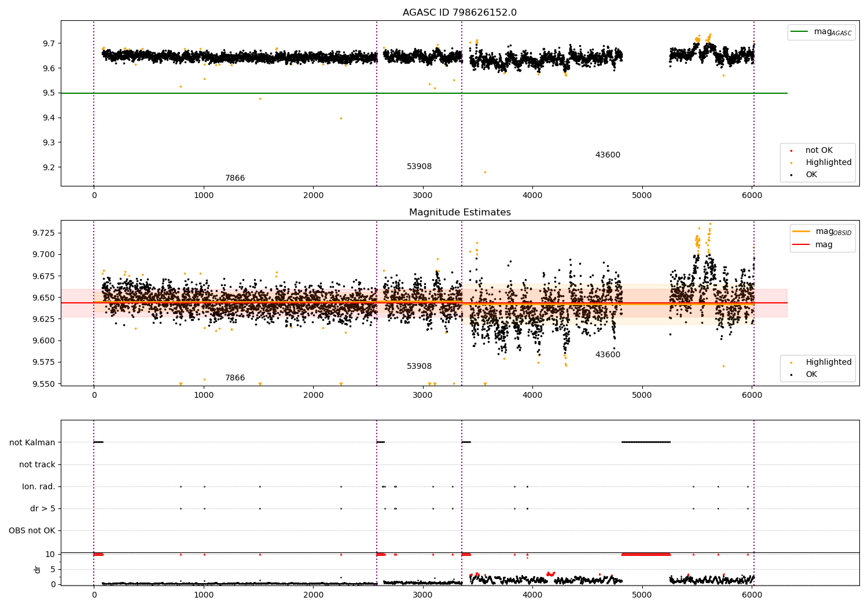Click the 9.725 y-axis tick label
The width and height of the screenshot is (868, 608).
coord(45,233)
